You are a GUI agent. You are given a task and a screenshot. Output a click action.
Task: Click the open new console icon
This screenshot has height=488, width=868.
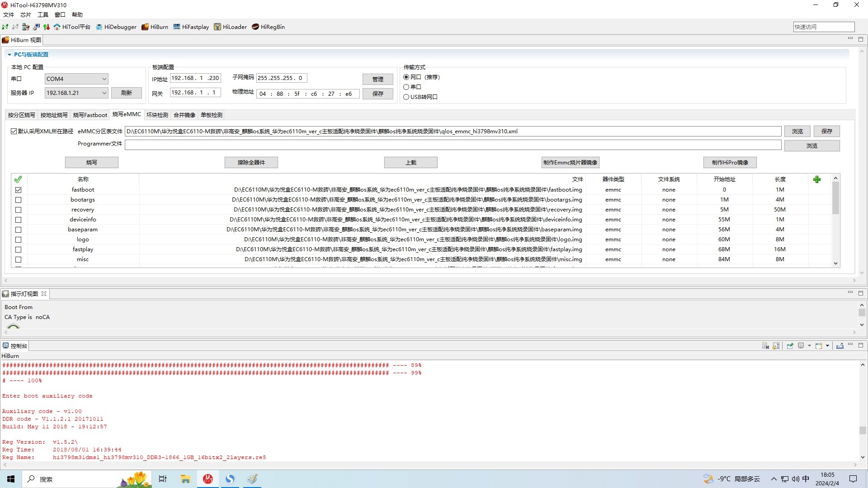819,346
